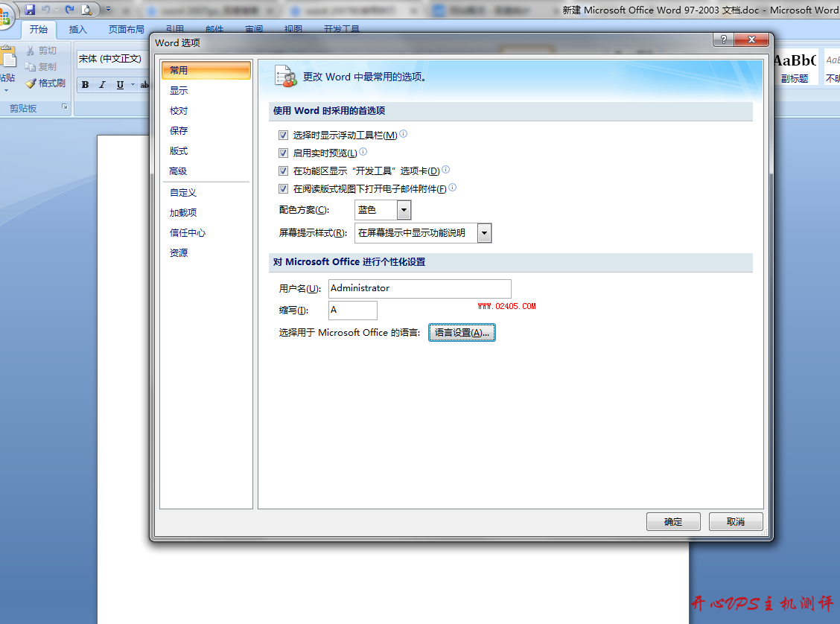Click the 确定 button

(673, 522)
